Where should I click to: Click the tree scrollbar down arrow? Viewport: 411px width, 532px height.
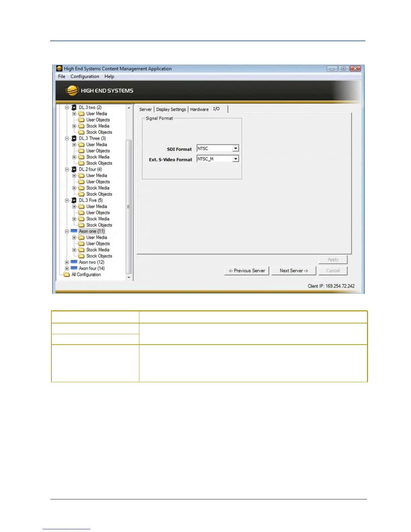pos(129,277)
